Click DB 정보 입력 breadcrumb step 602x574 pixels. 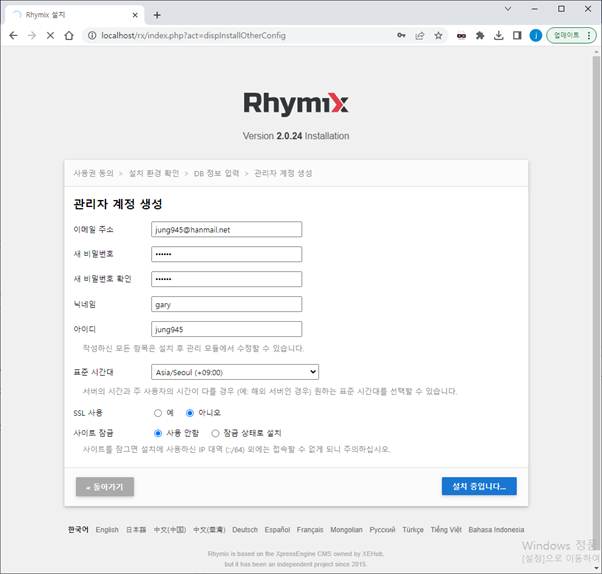tap(216, 174)
